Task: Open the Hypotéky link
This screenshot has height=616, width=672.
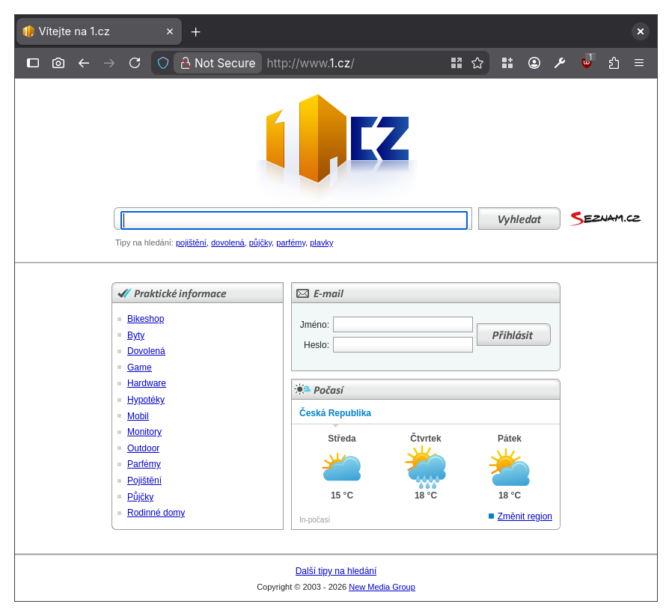Action: click(146, 400)
